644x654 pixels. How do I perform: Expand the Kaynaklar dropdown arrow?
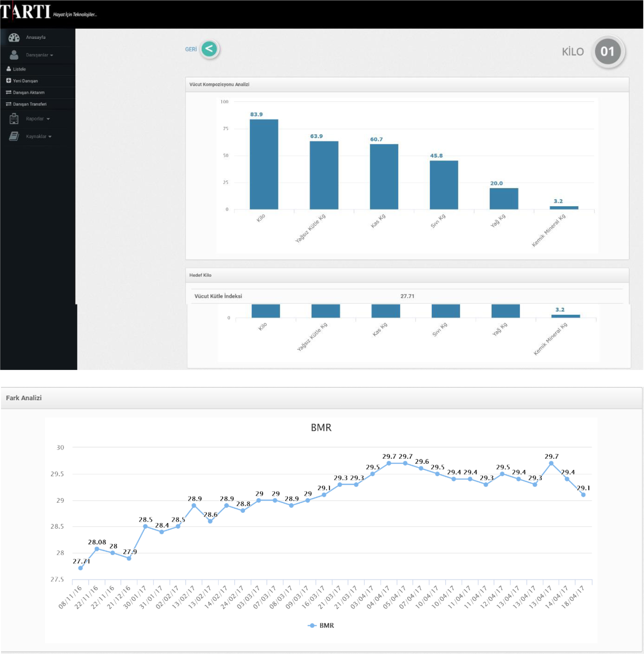(50, 137)
